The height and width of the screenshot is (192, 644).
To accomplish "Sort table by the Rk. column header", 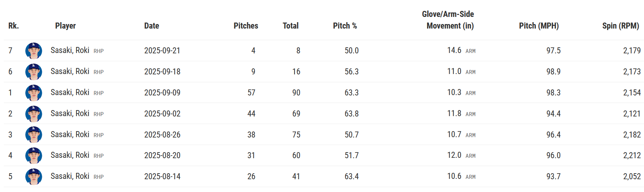I will [x=14, y=26].
